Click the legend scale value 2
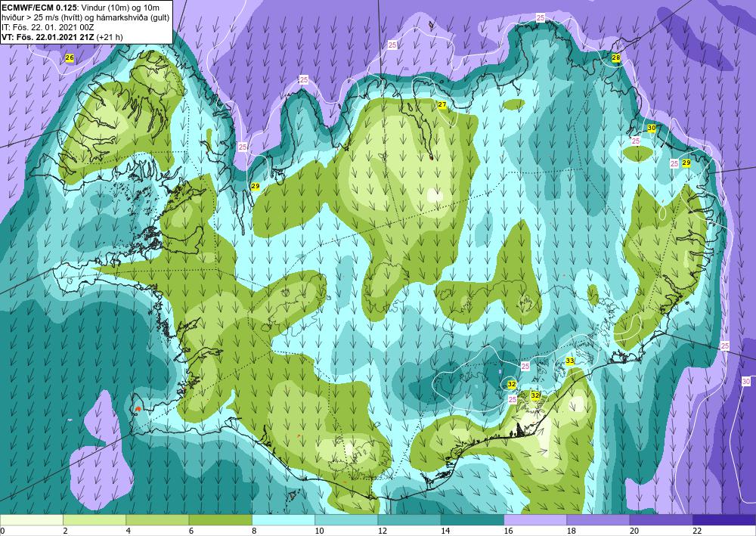The height and width of the screenshot is (536, 756). pos(65,531)
